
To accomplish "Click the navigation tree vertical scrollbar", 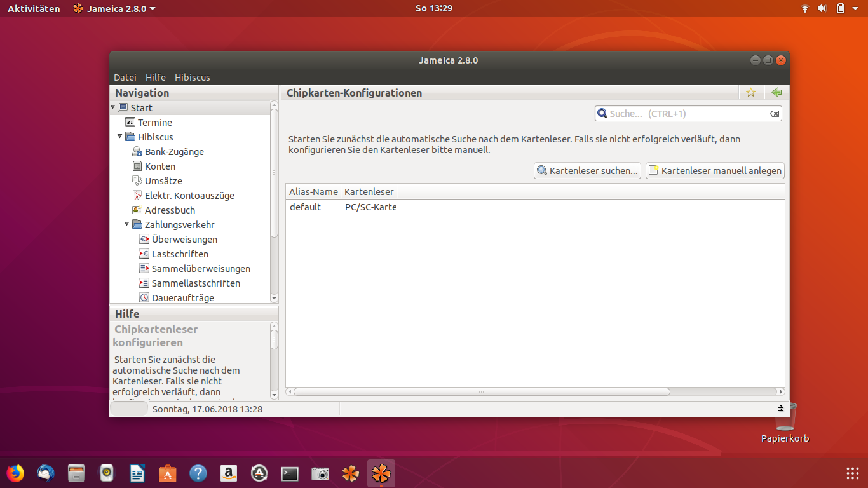I will coord(274,173).
